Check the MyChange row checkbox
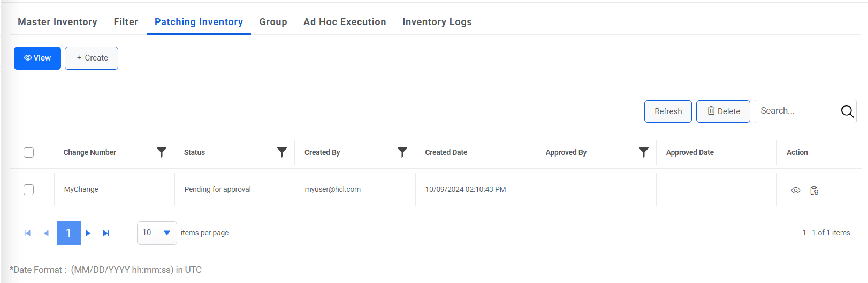 point(29,190)
